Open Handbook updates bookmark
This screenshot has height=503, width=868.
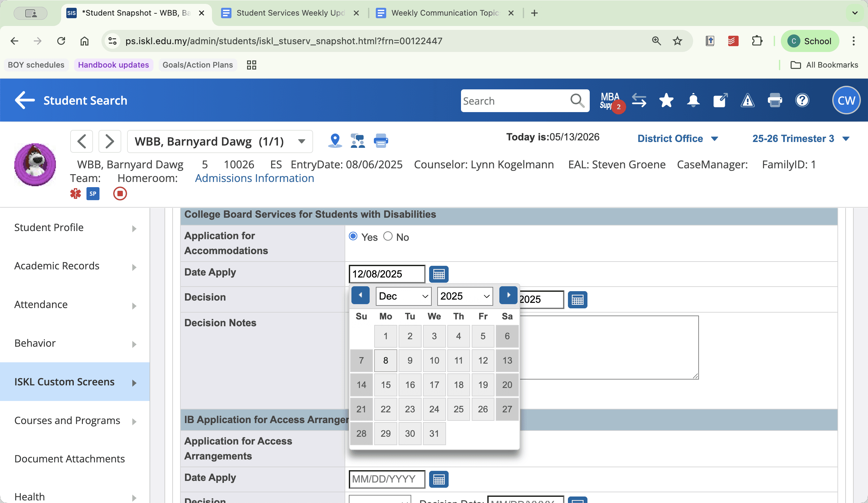click(x=113, y=65)
